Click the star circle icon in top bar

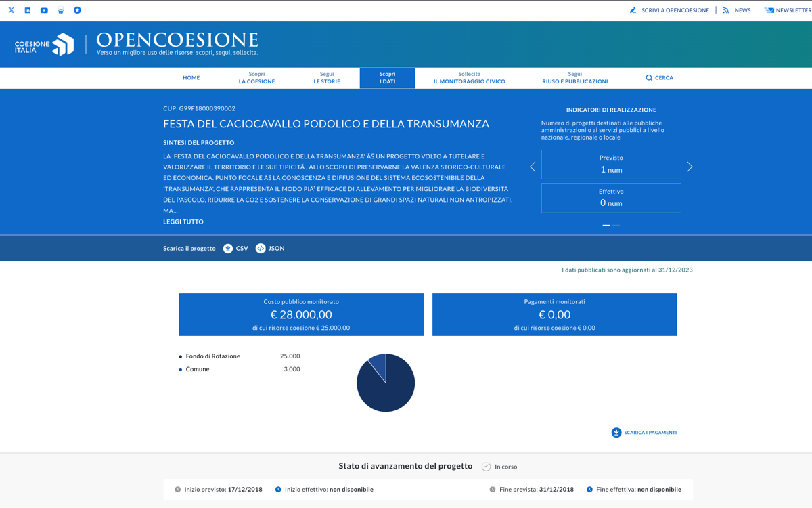pyautogui.click(x=77, y=10)
